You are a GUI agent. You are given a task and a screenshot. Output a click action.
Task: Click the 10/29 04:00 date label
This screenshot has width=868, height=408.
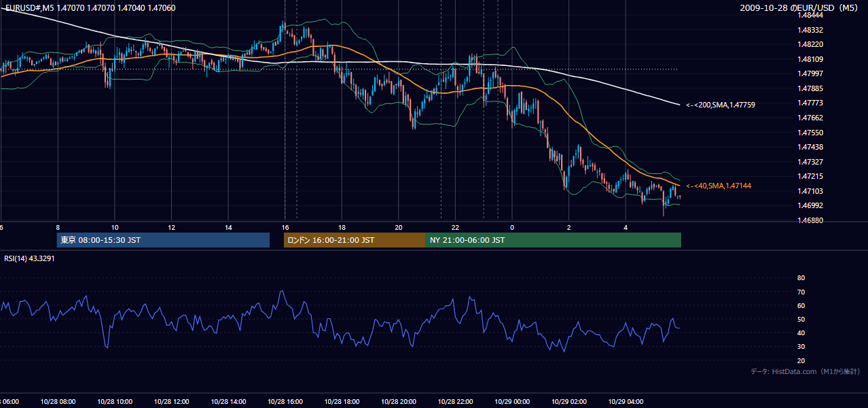[626, 401]
